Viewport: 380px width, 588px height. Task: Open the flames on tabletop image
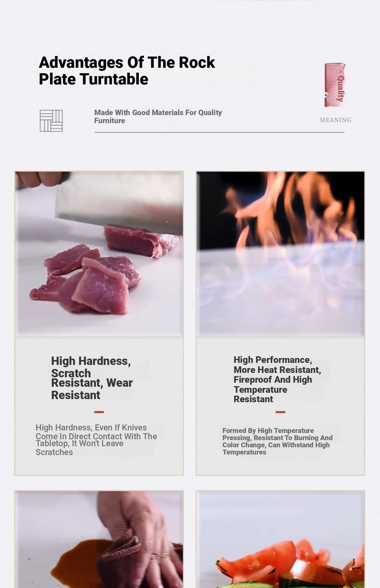[x=281, y=254]
